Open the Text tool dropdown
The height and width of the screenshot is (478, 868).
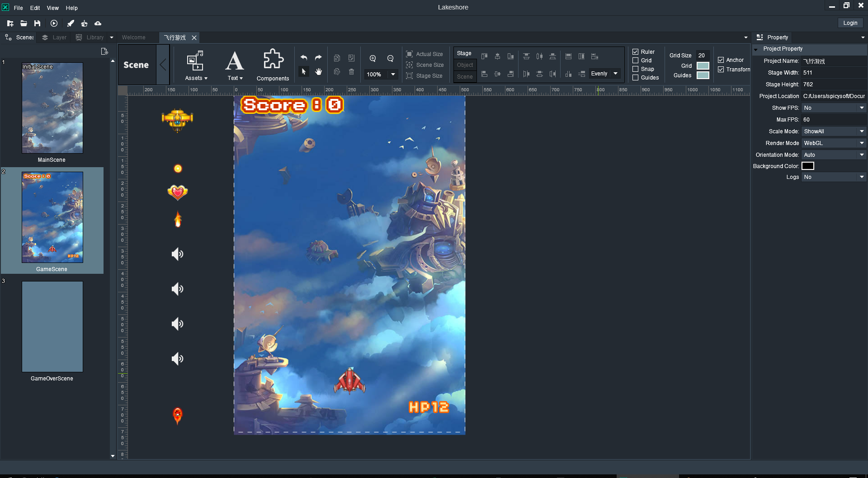235,66
